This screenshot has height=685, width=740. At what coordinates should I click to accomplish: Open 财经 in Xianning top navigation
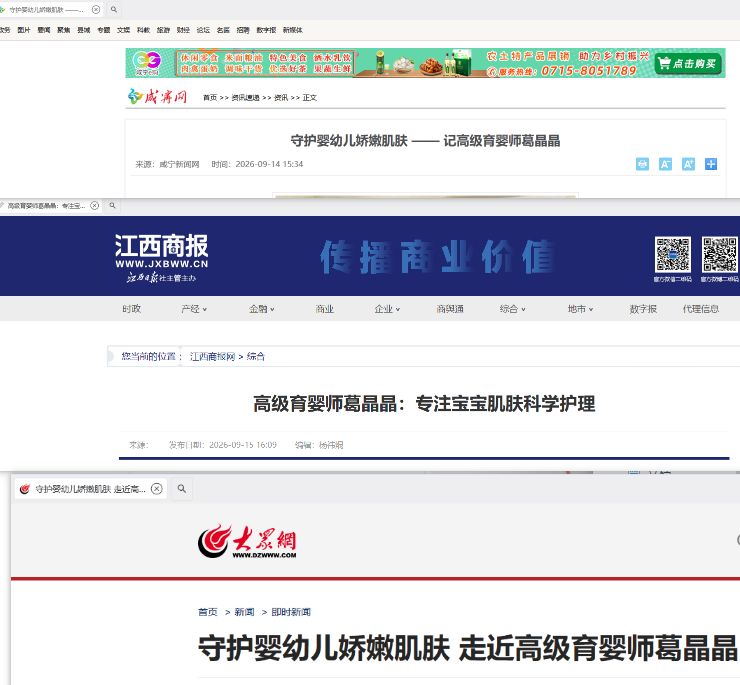click(183, 30)
